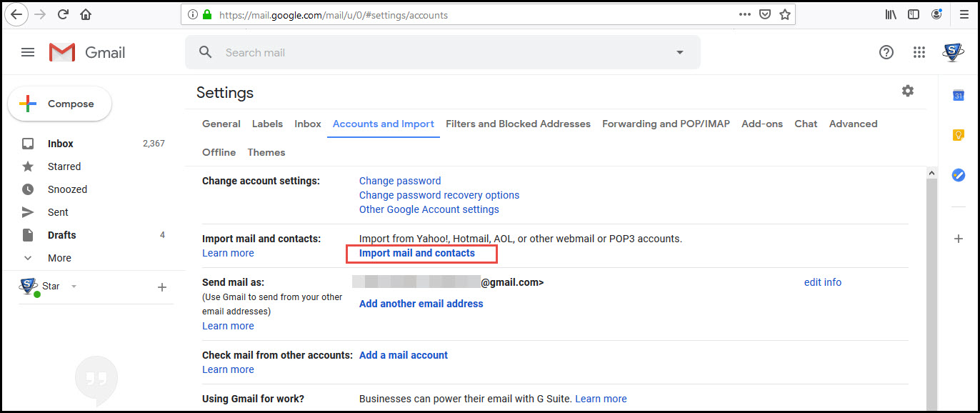Click the browser forward arrow

click(40, 14)
